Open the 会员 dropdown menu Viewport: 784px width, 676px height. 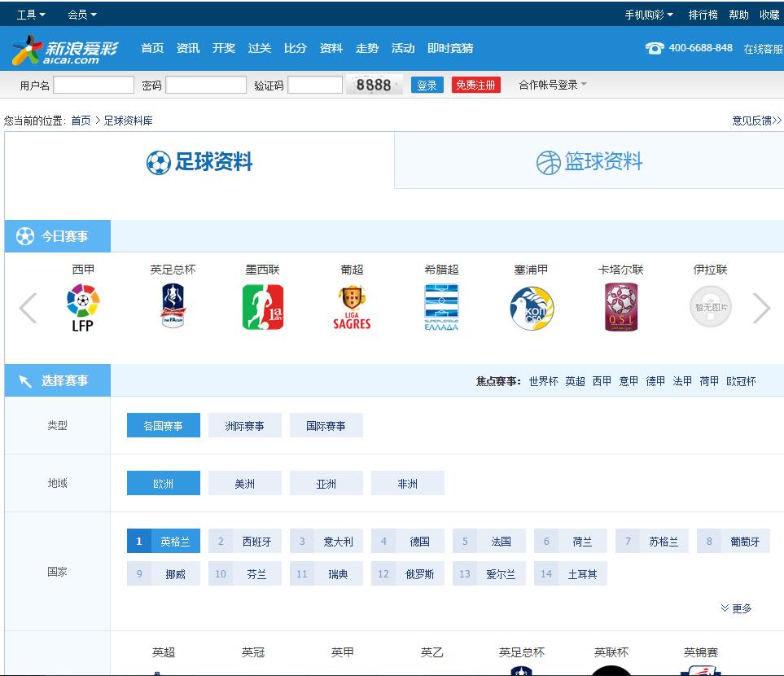click(82, 15)
